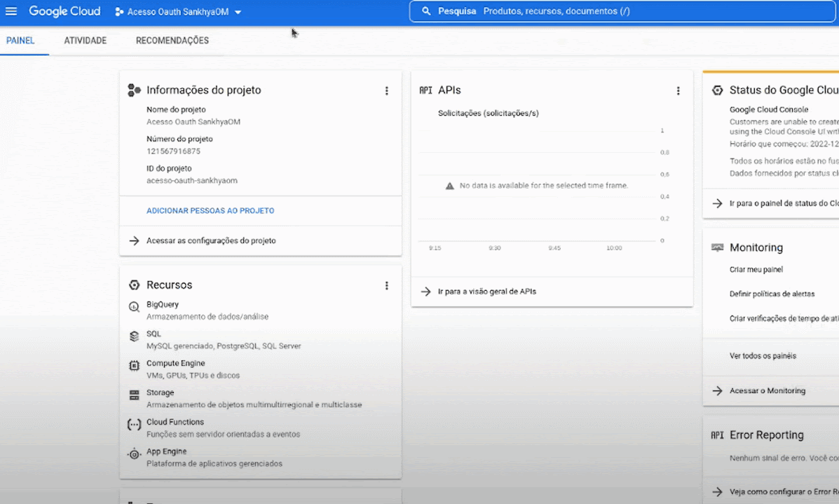This screenshot has width=839, height=504.
Task: Click the Status do Google Cloud icon
Action: point(718,90)
